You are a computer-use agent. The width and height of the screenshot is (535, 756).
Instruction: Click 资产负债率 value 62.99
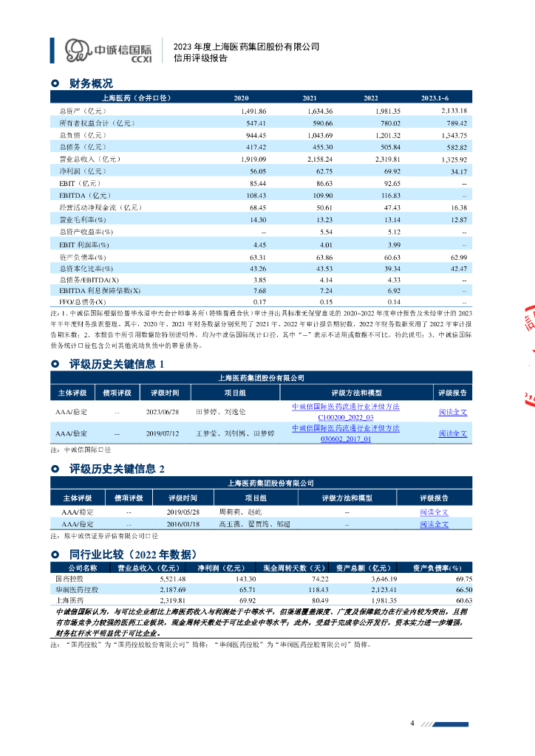click(x=459, y=258)
